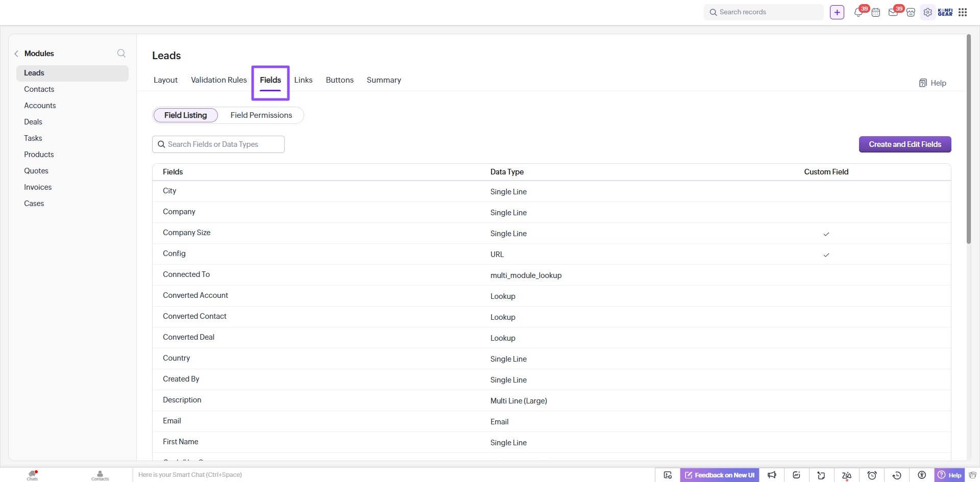Open the marketplace icon next to mail
Viewport: 980px width, 482px height.
pos(911,12)
